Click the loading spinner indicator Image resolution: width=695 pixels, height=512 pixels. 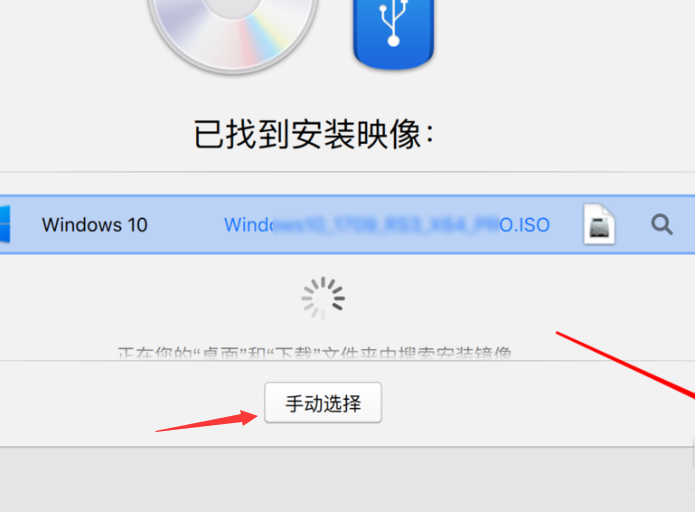[x=323, y=298]
